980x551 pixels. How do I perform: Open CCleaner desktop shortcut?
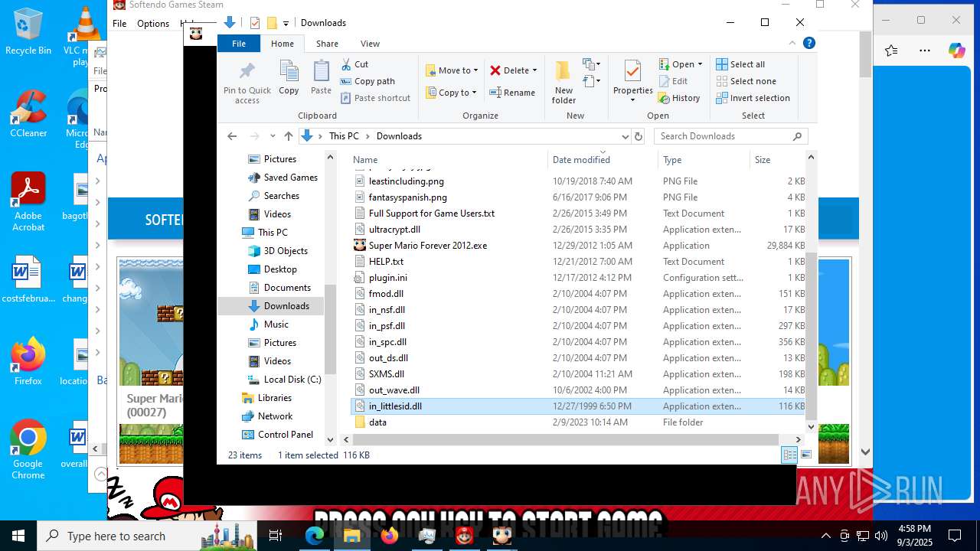coord(28,115)
